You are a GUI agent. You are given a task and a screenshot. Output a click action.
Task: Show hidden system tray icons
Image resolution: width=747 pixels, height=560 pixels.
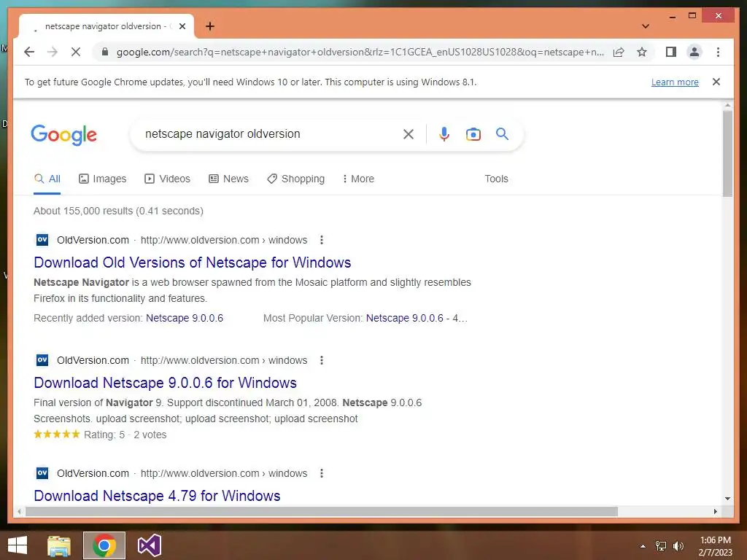click(x=643, y=546)
